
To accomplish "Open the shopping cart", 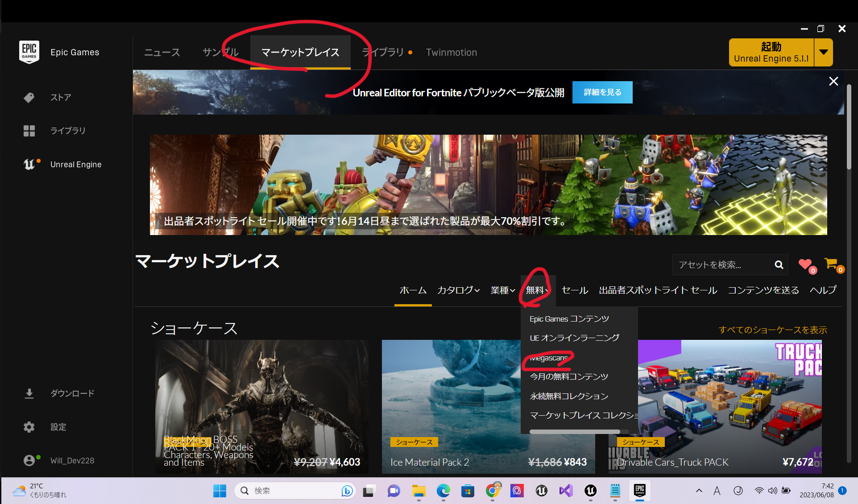I will click(831, 264).
